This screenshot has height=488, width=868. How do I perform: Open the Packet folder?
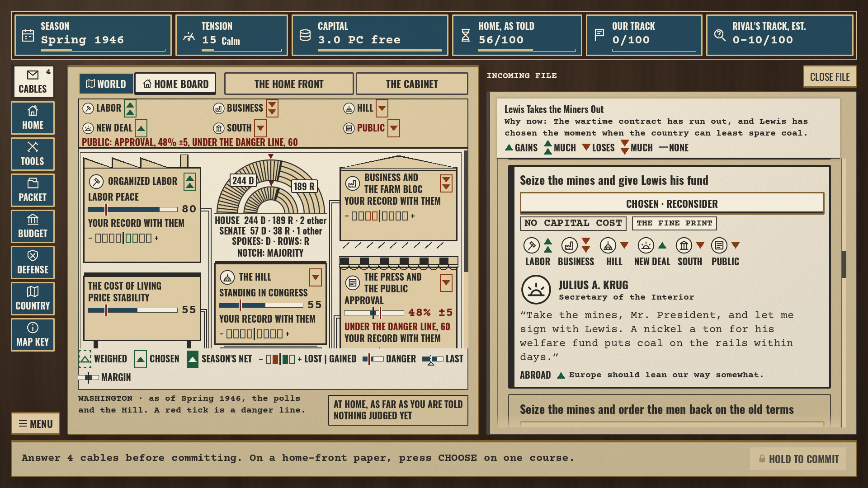point(33,190)
